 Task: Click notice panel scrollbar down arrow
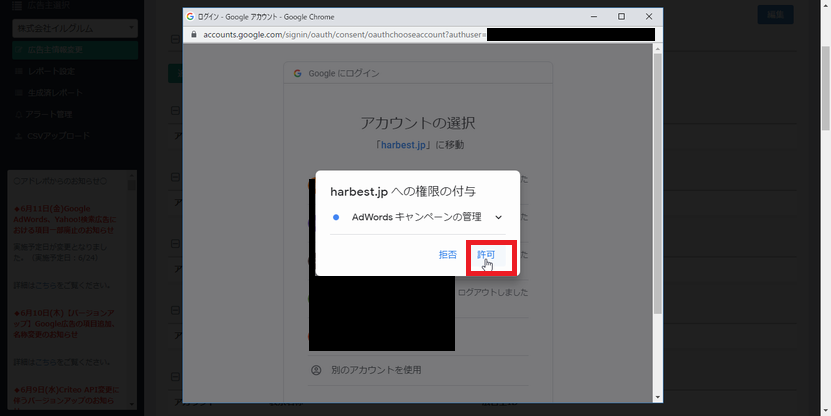tap(132, 404)
